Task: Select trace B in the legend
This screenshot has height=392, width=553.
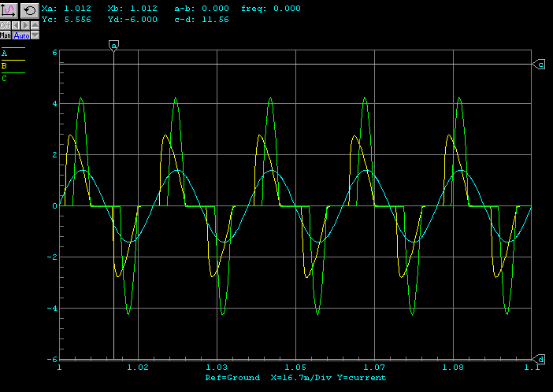Action: [x=5, y=65]
